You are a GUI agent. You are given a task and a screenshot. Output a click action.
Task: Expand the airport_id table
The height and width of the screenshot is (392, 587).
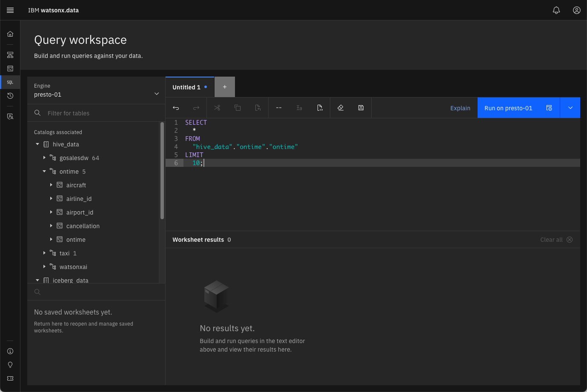click(x=51, y=212)
